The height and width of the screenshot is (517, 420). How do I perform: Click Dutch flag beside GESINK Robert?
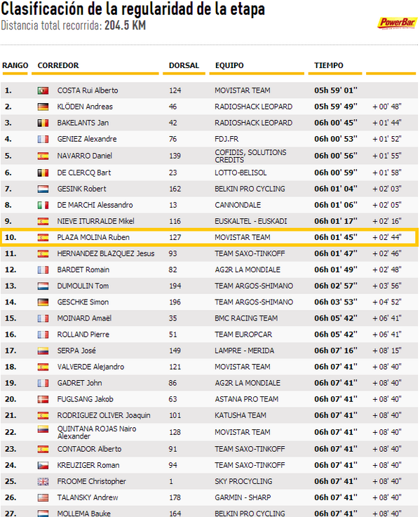coord(43,189)
